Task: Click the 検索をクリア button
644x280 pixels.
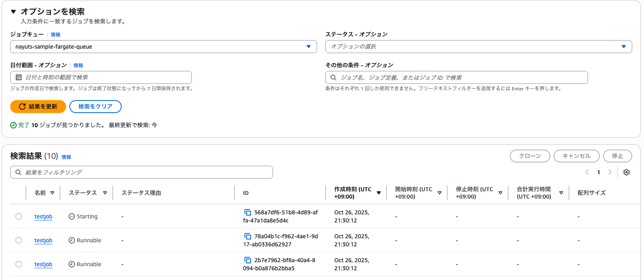Action: point(95,107)
